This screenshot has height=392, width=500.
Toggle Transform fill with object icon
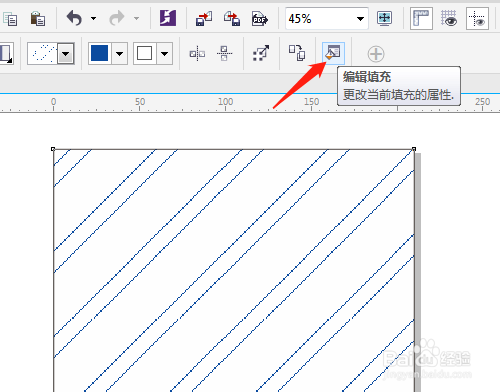point(261,53)
